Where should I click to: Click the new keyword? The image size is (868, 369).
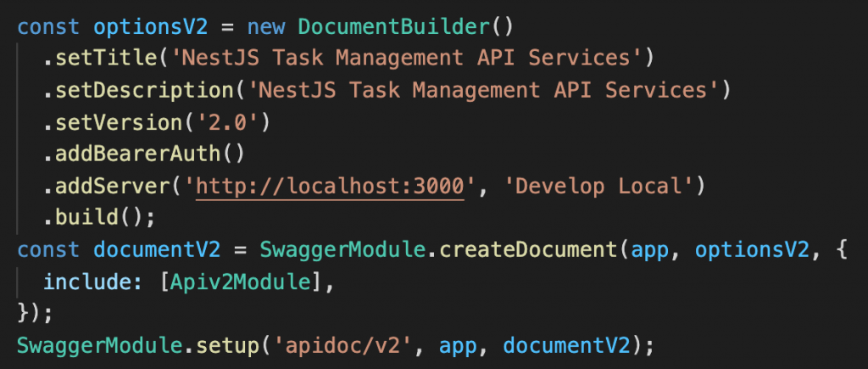coord(266,28)
